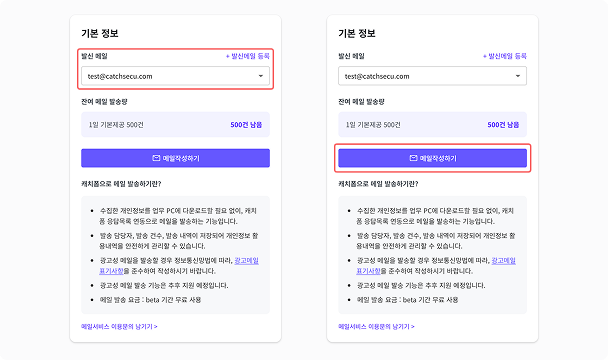Click envelope icon in left card's compose button

[156, 158]
